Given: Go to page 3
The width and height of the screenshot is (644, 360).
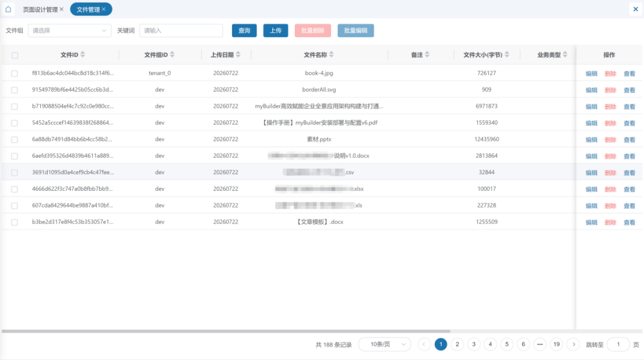Looking at the screenshot, I should tap(474, 344).
